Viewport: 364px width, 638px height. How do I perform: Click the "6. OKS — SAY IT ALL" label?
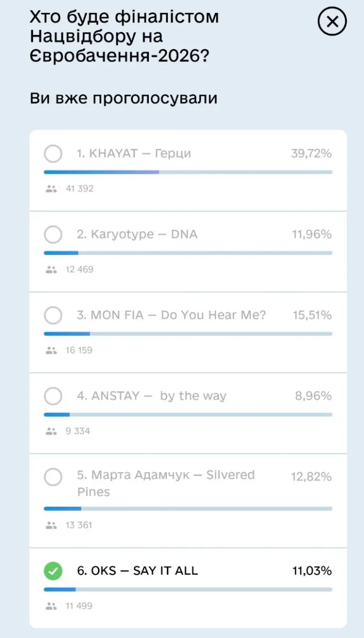pos(138,571)
